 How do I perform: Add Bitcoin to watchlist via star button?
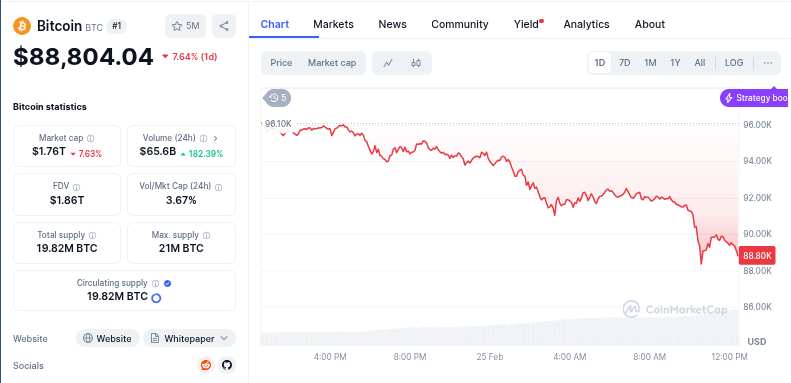(x=186, y=26)
